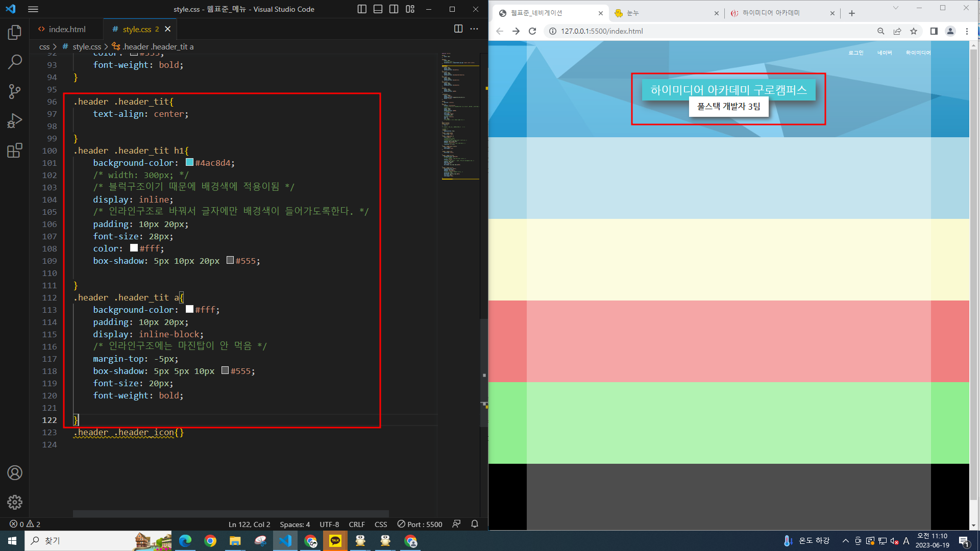
Task: Toggle the secondary sidebar layout button
Action: click(x=394, y=9)
